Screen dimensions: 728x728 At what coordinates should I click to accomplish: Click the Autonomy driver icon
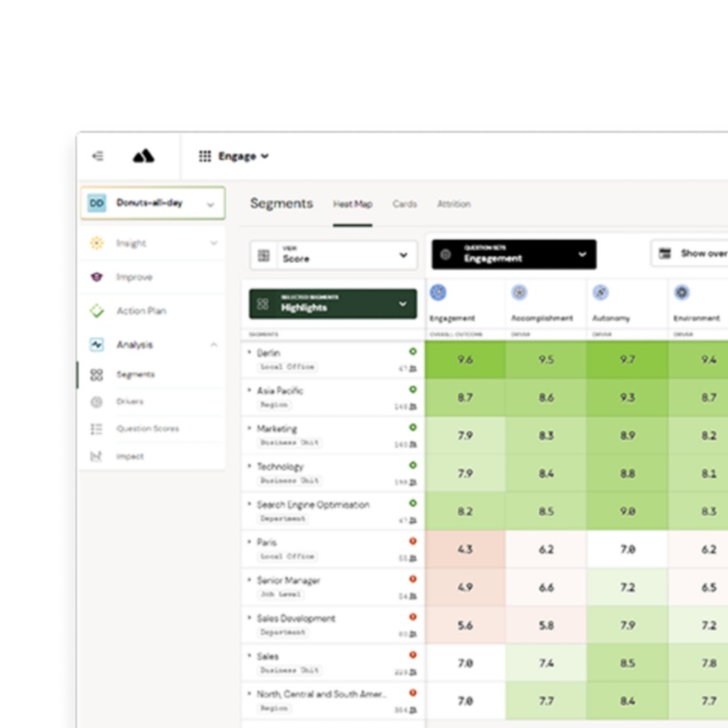click(x=600, y=292)
